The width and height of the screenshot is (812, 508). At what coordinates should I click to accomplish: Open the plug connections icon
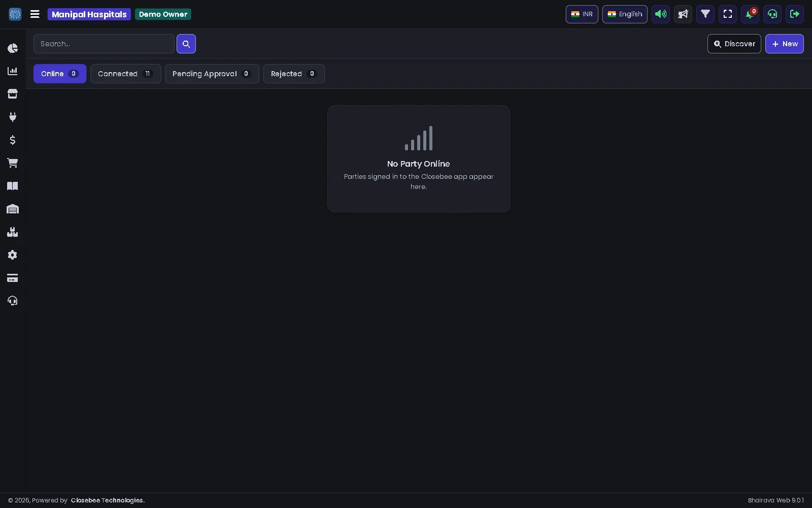tap(13, 117)
